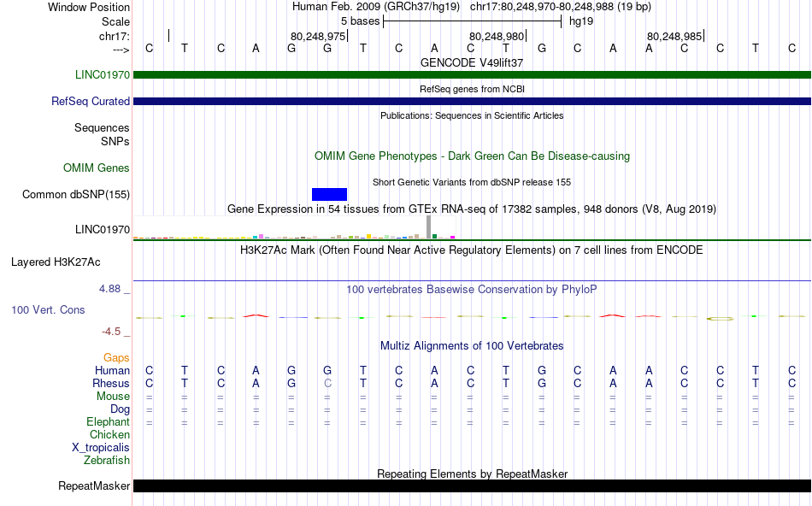Click the Human species label
The image size is (812, 506).
click(112, 370)
